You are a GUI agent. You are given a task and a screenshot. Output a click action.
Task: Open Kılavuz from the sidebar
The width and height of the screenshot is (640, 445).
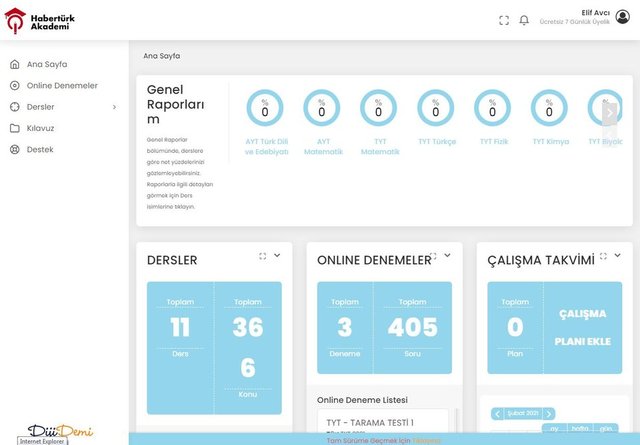(x=40, y=128)
